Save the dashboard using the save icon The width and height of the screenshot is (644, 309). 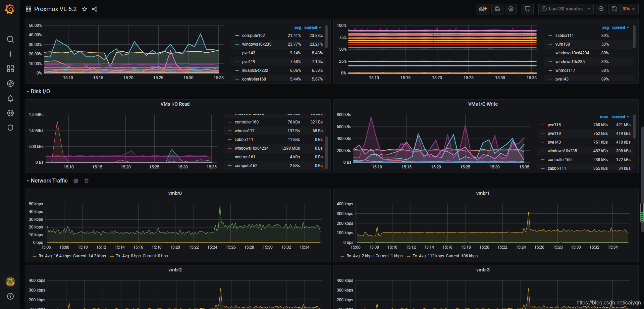click(497, 9)
